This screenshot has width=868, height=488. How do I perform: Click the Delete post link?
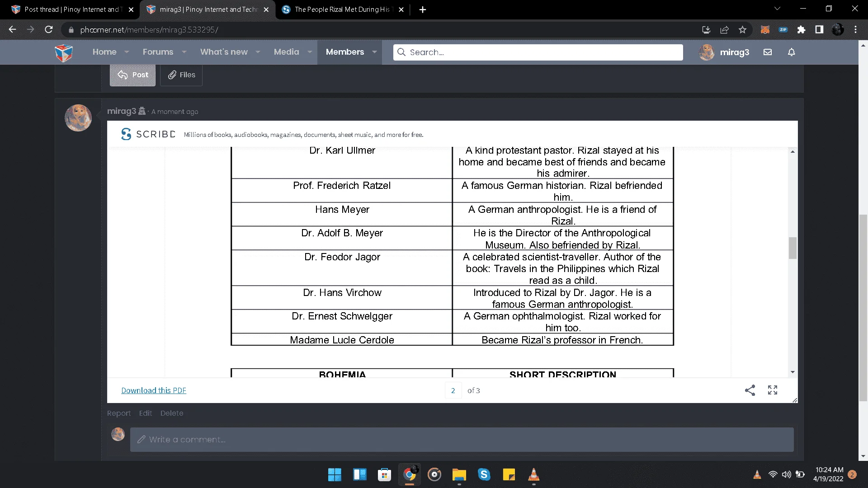click(x=172, y=413)
